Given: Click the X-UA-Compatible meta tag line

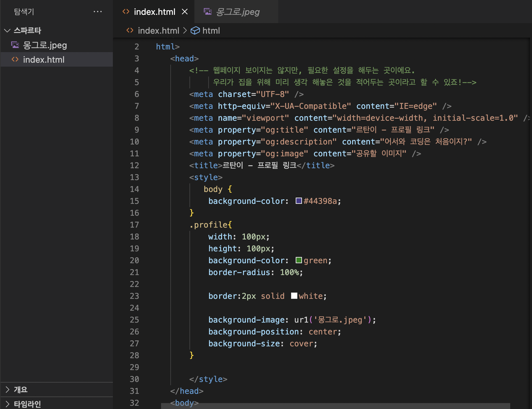Looking at the screenshot, I should 320,106.
